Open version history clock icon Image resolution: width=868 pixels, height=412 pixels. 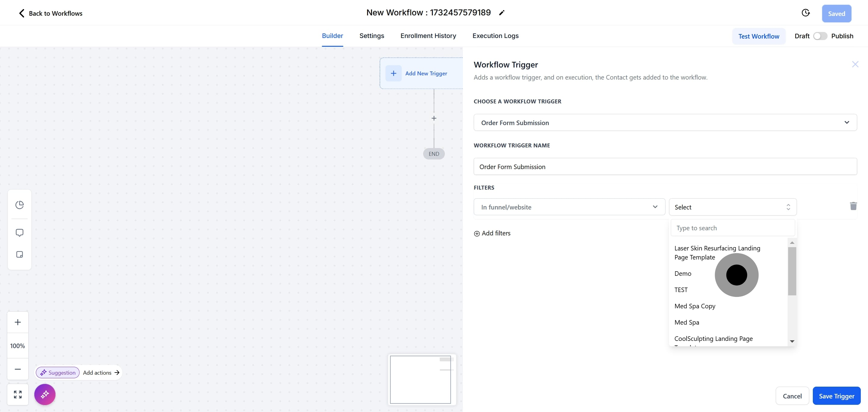pos(805,13)
